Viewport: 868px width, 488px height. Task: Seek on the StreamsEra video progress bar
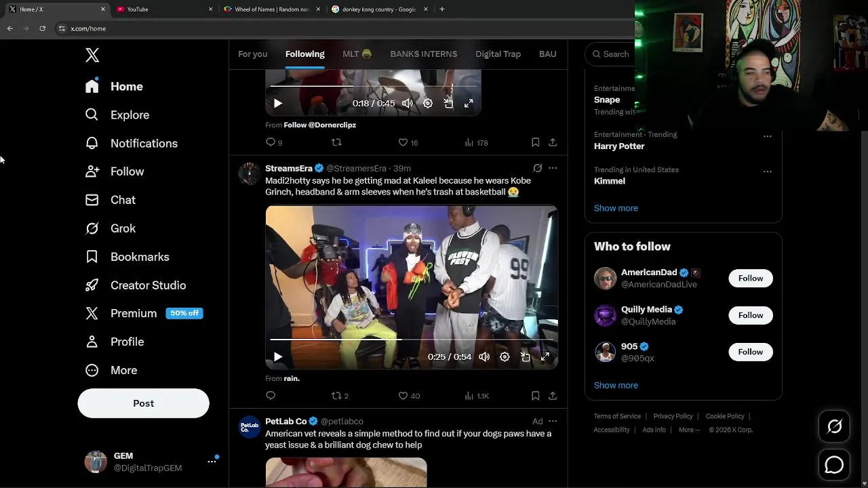412,339
